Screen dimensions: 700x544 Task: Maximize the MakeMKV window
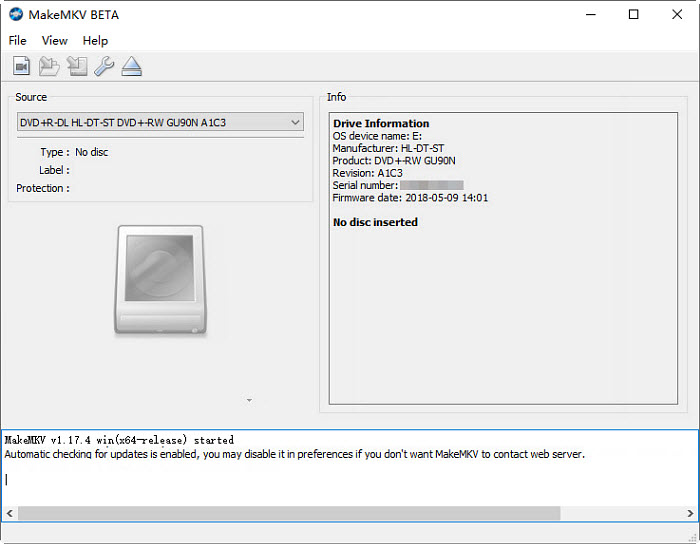point(633,14)
